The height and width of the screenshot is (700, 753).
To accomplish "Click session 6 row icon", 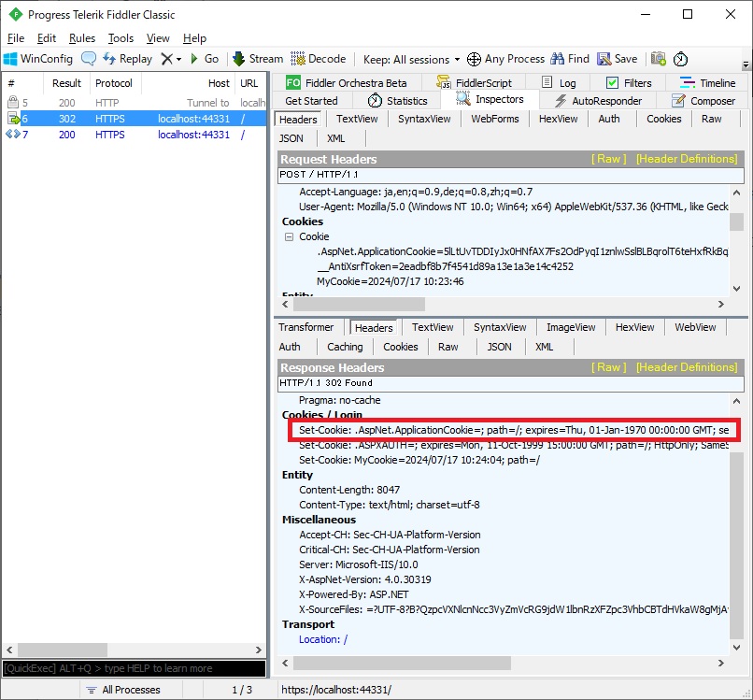I will point(13,119).
